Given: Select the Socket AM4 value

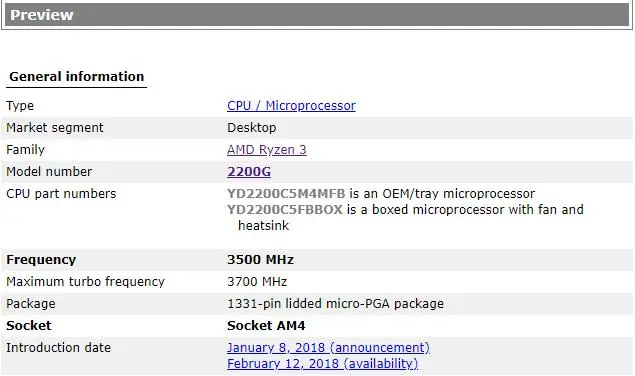Looking at the screenshot, I should pyautogui.click(x=266, y=326).
